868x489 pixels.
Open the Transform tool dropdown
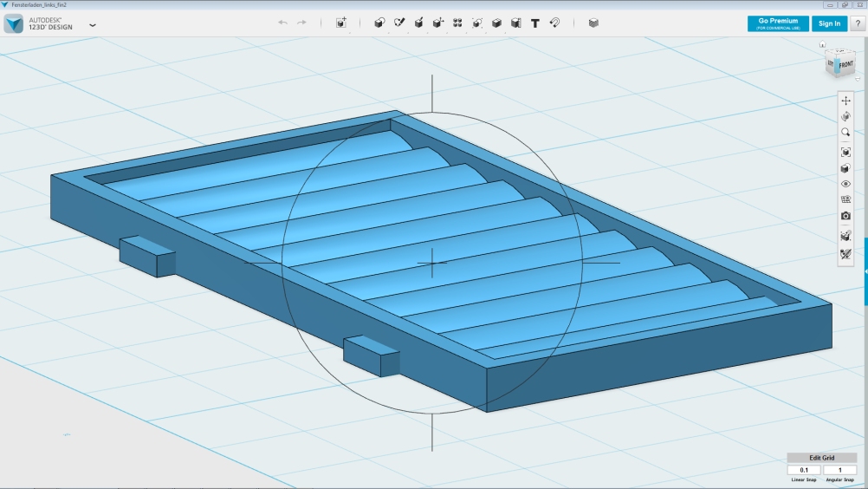(x=341, y=23)
